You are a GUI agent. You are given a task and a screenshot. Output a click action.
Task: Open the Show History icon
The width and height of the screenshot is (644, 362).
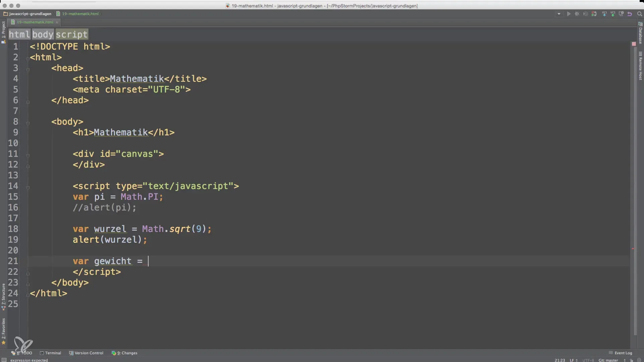coord(621,14)
